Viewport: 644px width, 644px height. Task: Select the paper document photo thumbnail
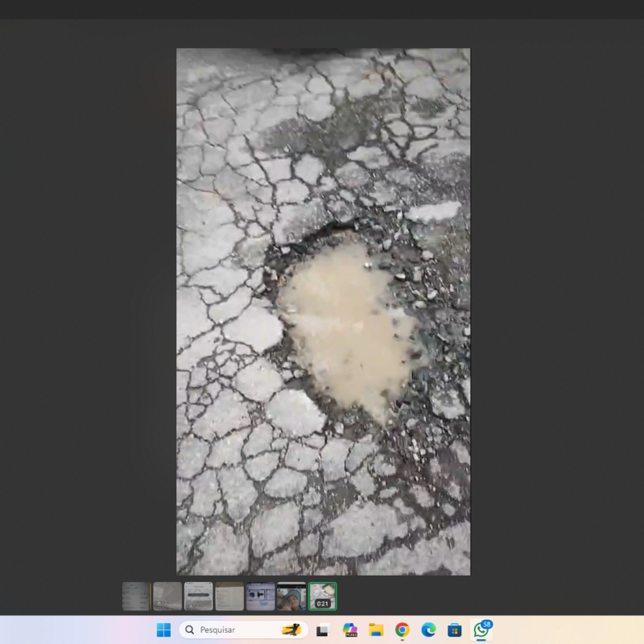(229, 597)
